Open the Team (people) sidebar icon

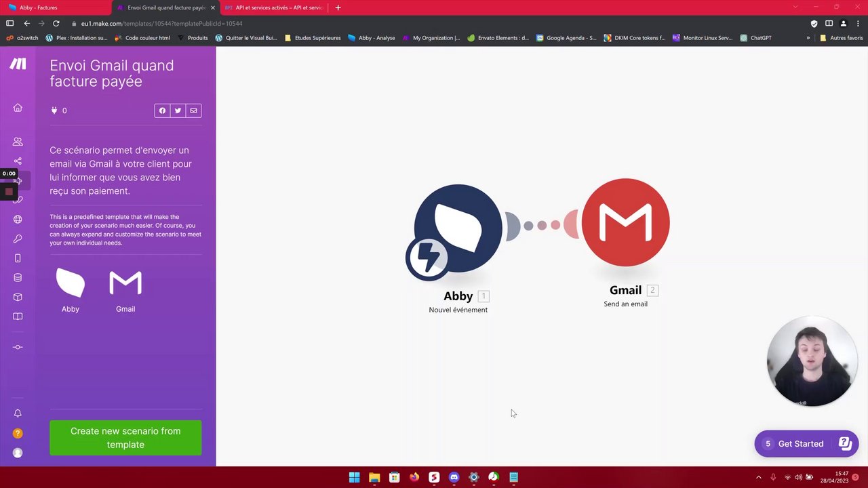[x=18, y=142]
